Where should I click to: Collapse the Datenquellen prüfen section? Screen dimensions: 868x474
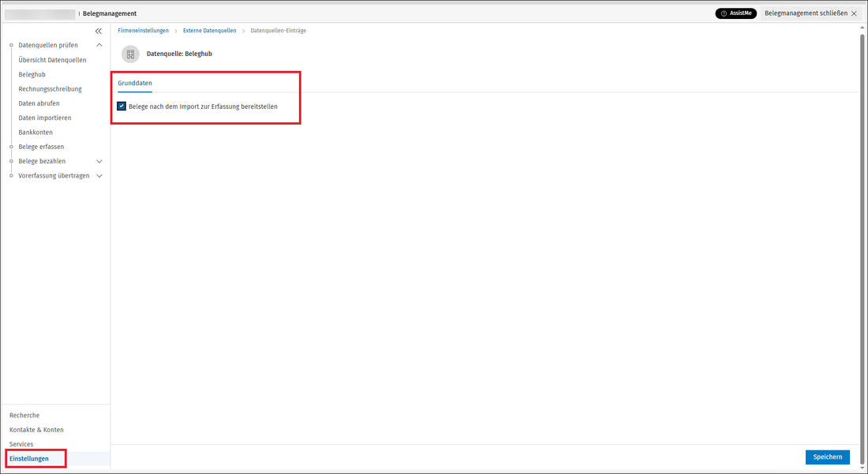(99, 46)
